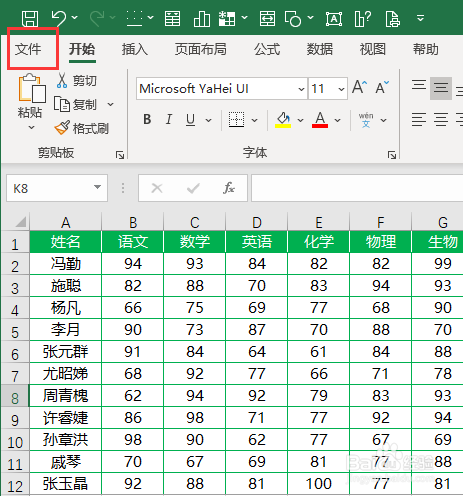This screenshot has width=463, height=496.
Task: Click the cell borders icon in 字体 group
Action: click(x=236, y=119)
